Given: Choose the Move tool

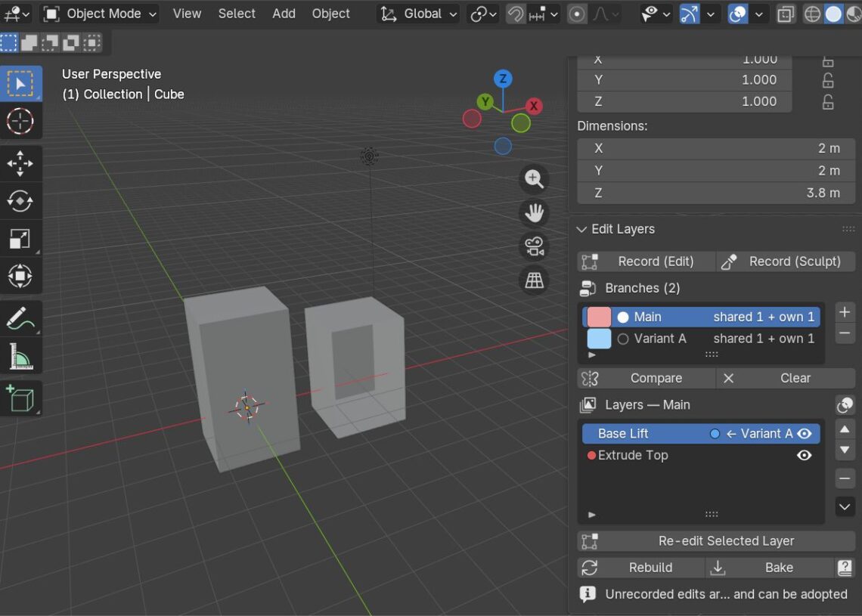Looking at the screenshot, I should [20, 163].
